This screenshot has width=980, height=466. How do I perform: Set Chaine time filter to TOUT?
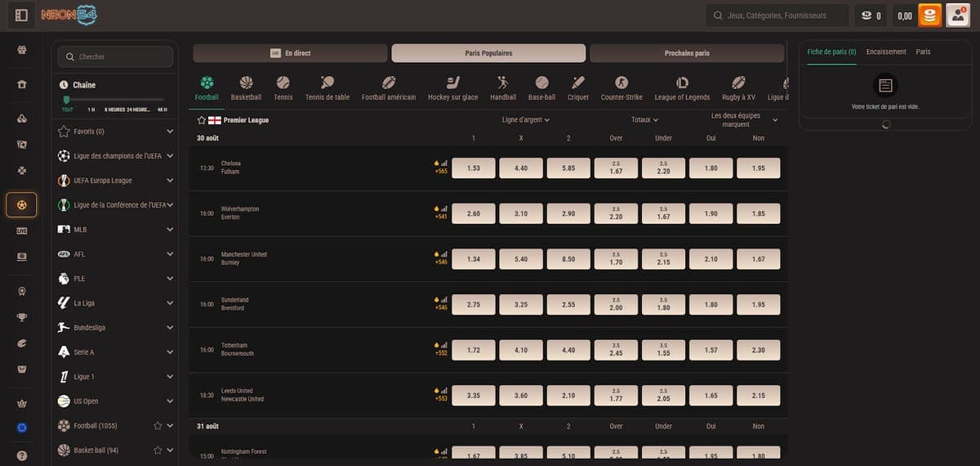pos(68,110)
